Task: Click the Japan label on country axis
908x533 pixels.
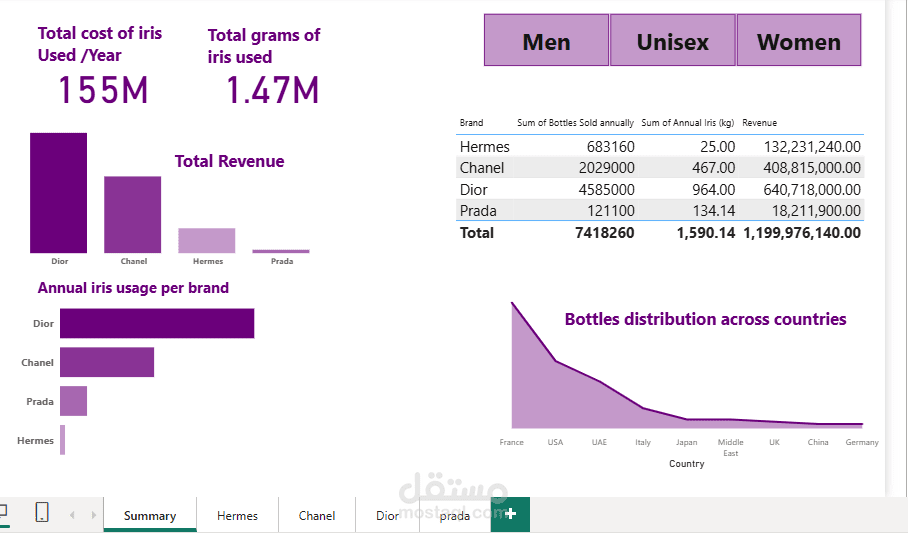Action: [687, 442]
